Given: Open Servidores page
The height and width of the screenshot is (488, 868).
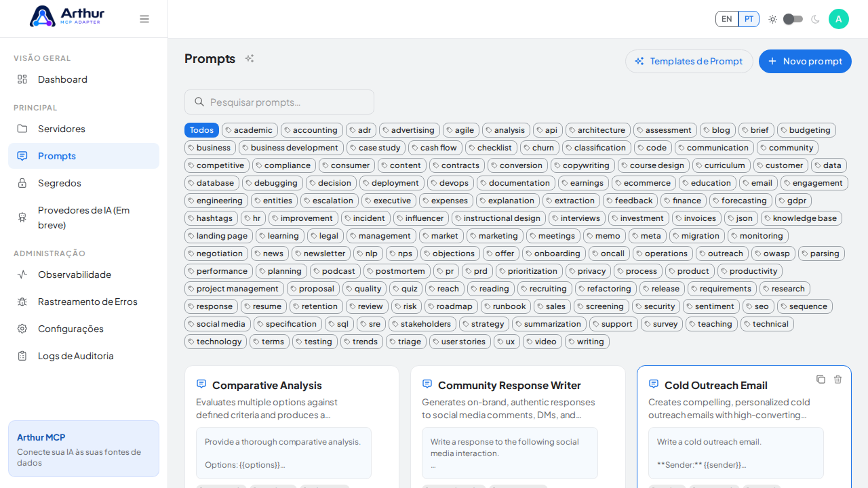Looking at the screenshot, I should 83,129.
